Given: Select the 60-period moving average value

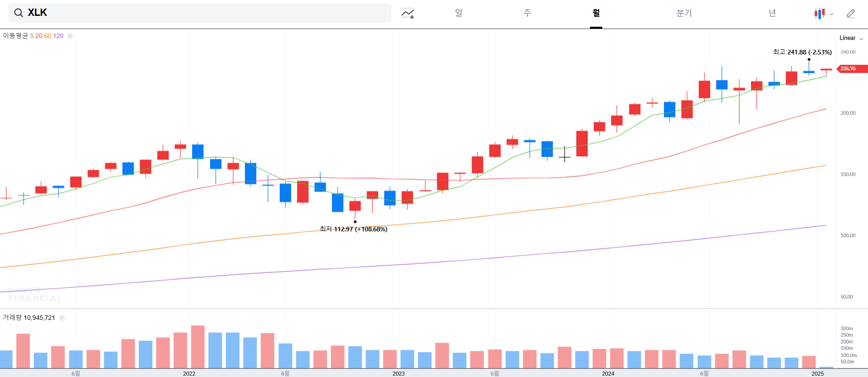Looking at the screenshot, I should point(48,36).
